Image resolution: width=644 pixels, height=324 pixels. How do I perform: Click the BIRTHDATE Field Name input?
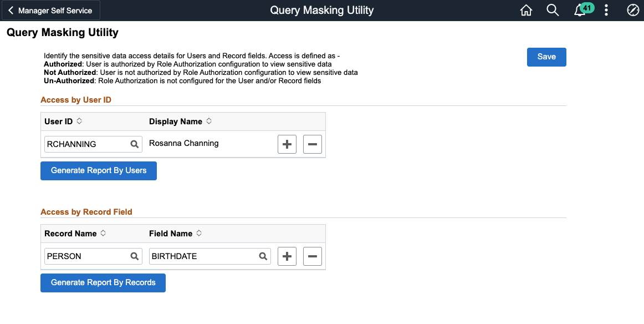tap(210, 256)
